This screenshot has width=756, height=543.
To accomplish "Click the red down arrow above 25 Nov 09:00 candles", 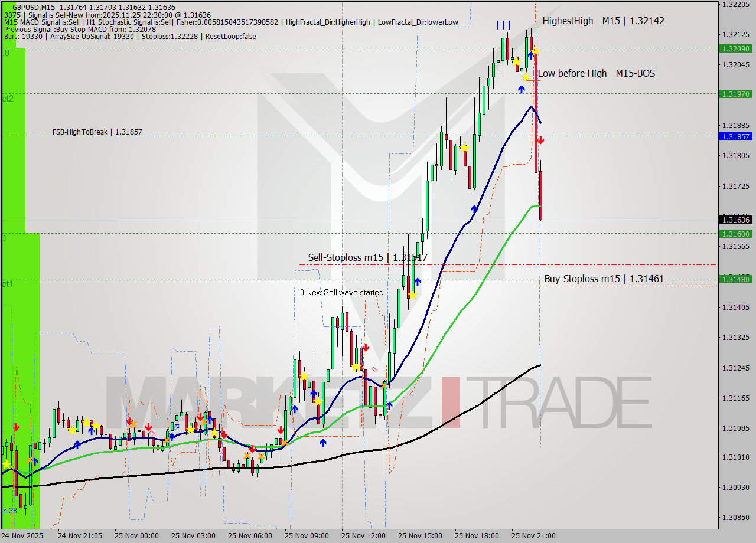I will [x=281, y=430].
